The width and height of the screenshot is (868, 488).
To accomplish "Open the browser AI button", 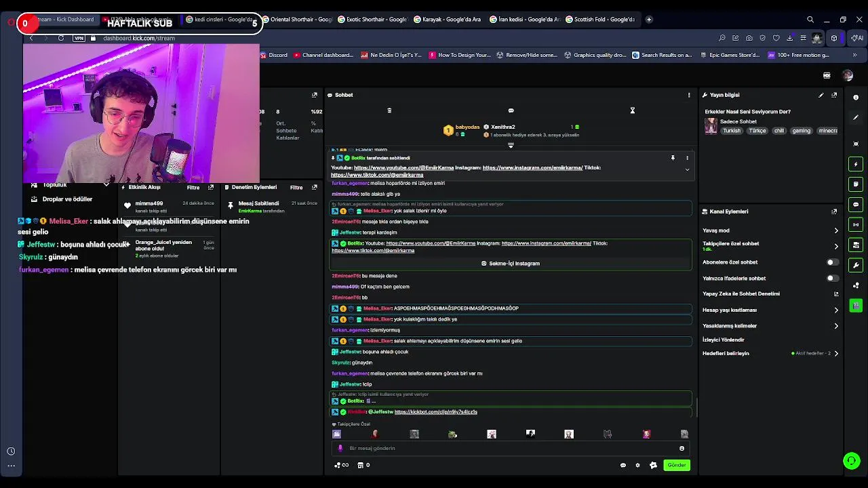I will 856,38.
